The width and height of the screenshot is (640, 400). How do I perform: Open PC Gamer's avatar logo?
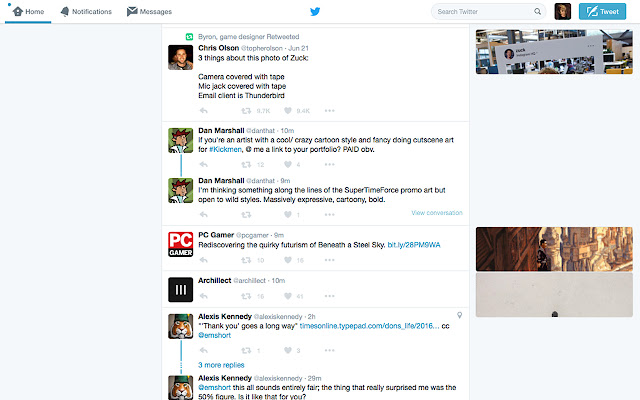point(180,244)
